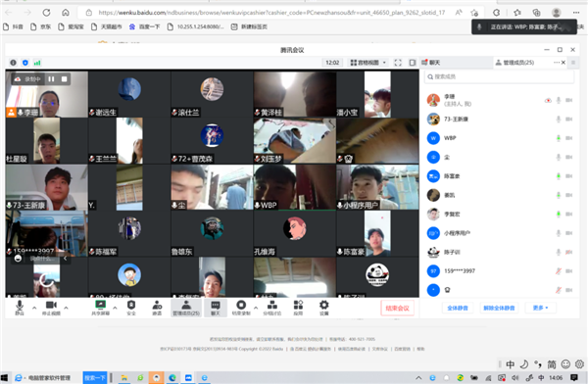Switch to the chat (聊天) tab
Image resolution: width=588 pixels, height=384 pixels.
pyautogui.click(x=430, y=63)
